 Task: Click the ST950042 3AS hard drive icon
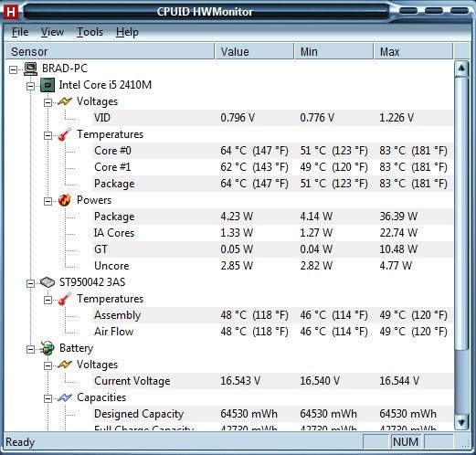pos(48,282)
